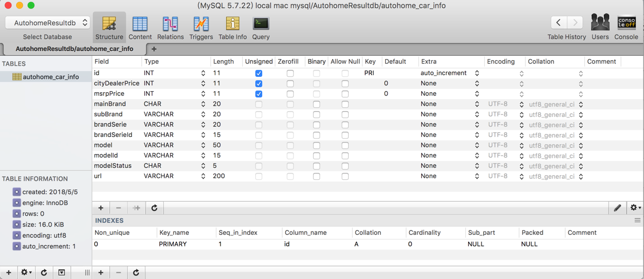Screen dimensions: 644x279
Task: Add a new table in sidebar
Action: (x=9, y=273)
